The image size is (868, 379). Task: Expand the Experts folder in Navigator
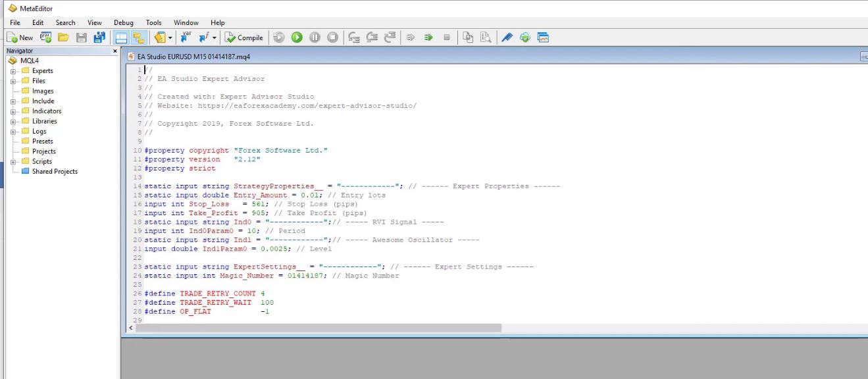pyautogui.click(x=13, y=71)
